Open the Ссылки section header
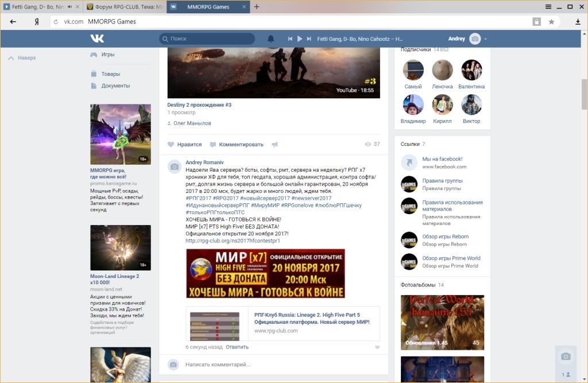The image size is (588, 383). 412,144
